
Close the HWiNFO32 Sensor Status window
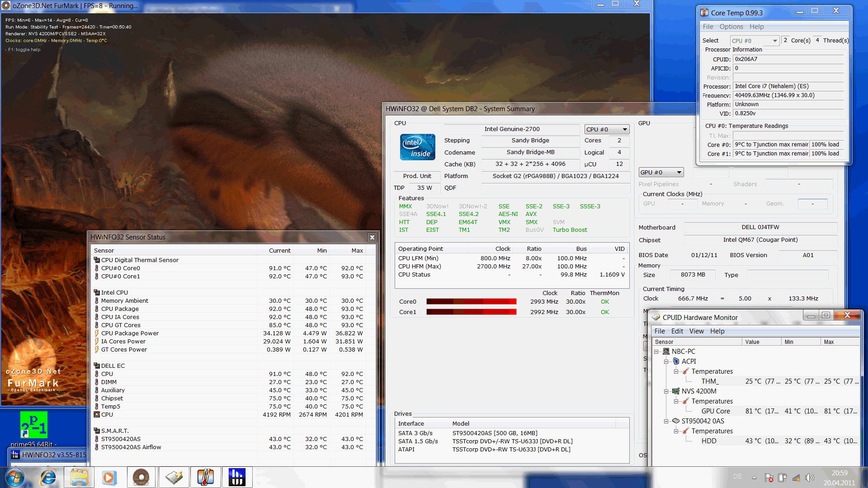[372, 237]
